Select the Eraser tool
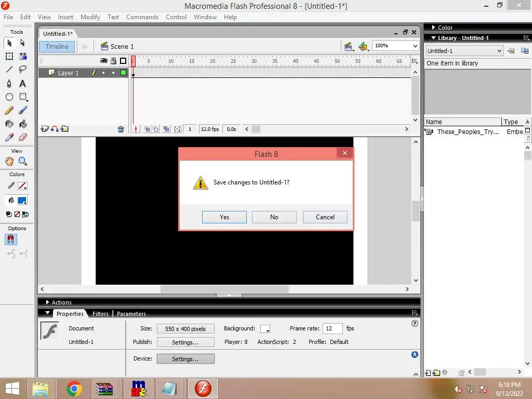This screenshot has height=399, width=532. tap(23, 137)
